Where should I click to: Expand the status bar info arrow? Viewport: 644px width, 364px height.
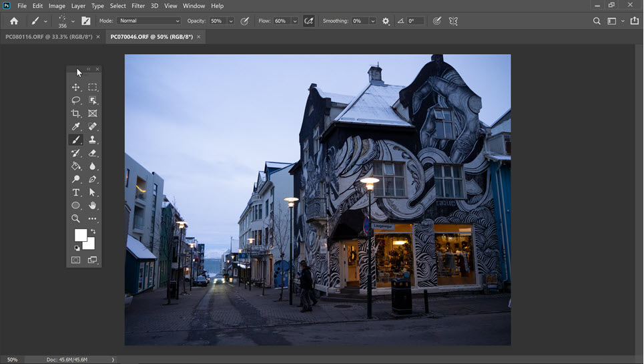point(113,359)
